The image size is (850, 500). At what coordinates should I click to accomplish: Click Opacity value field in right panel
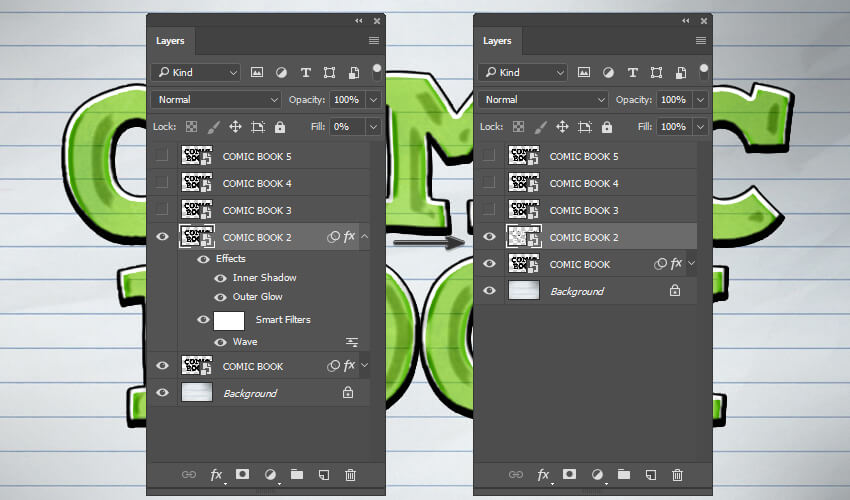coord(674,100)
